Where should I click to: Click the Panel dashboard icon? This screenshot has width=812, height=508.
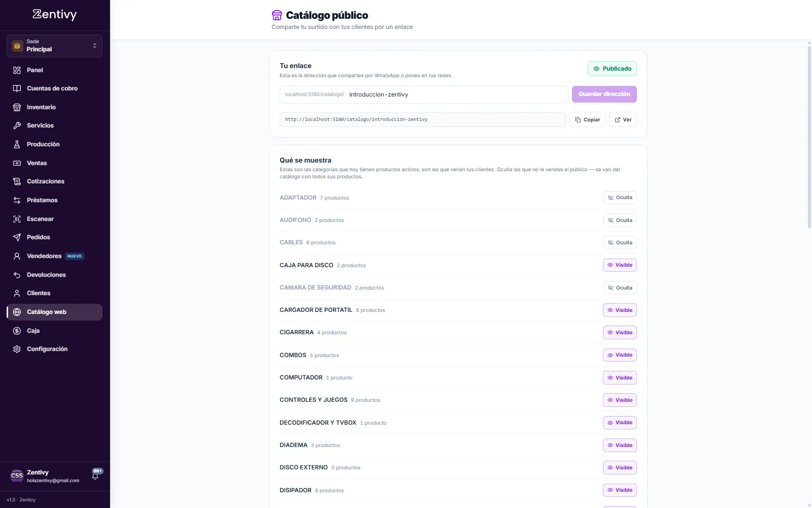(17, 70)
